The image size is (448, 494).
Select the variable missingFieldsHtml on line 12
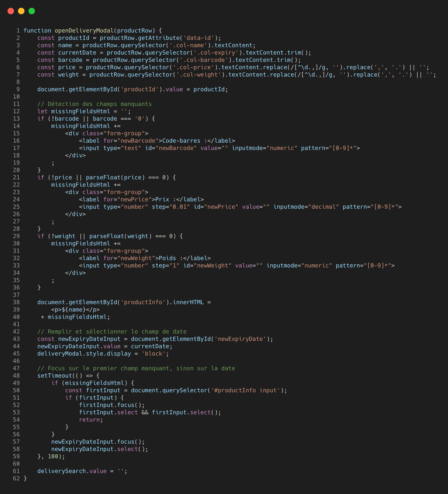[80, 111]
